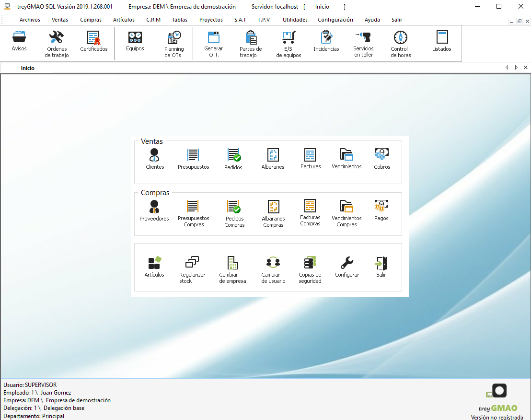Close the Inicio tab panel

pos(526,68)
